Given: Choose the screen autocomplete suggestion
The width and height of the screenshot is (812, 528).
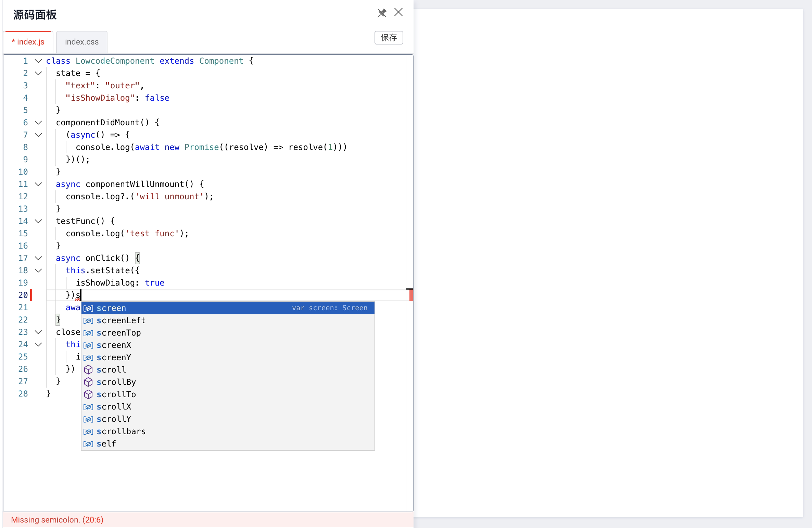Looking at the screenshot, I should point(111,308).
